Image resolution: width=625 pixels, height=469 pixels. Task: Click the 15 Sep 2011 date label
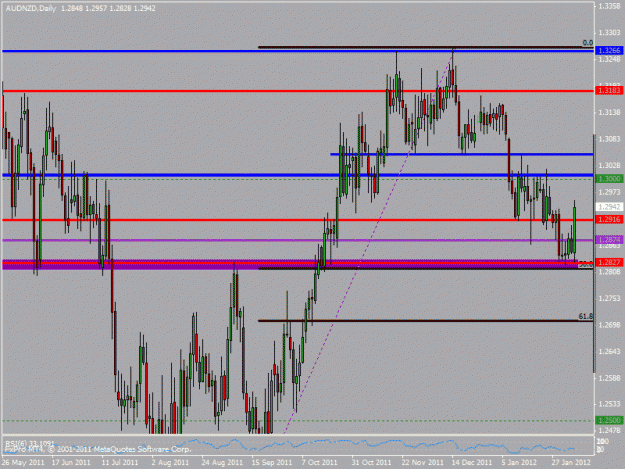click(272, 463)
